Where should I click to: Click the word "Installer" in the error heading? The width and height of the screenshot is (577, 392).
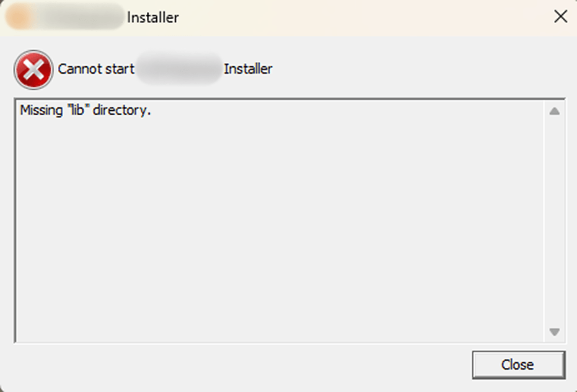click(x=248, y=69)
